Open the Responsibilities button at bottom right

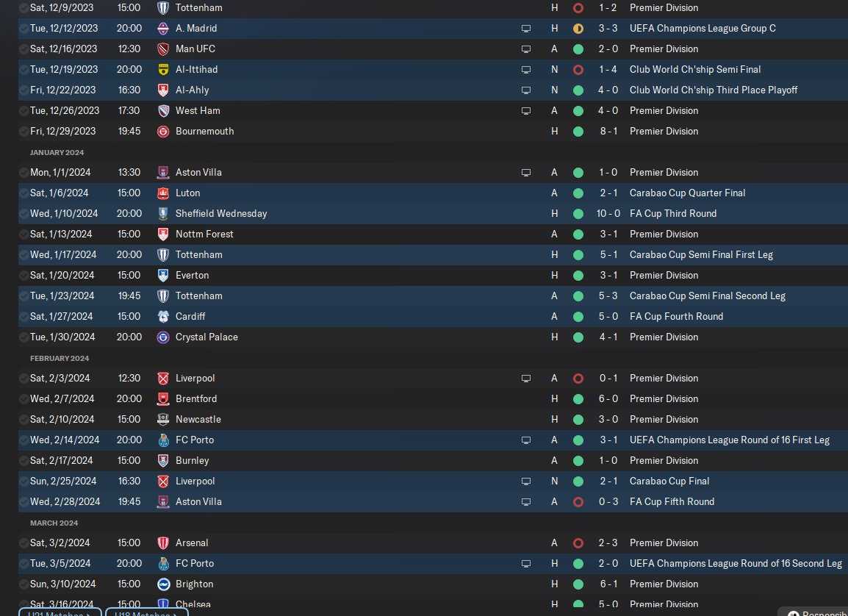[814, 612]
